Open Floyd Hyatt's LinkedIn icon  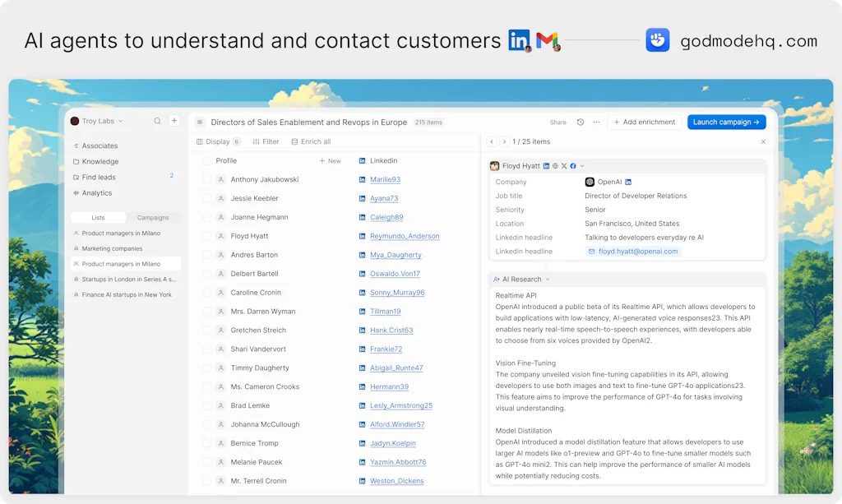tap(546, 165)
